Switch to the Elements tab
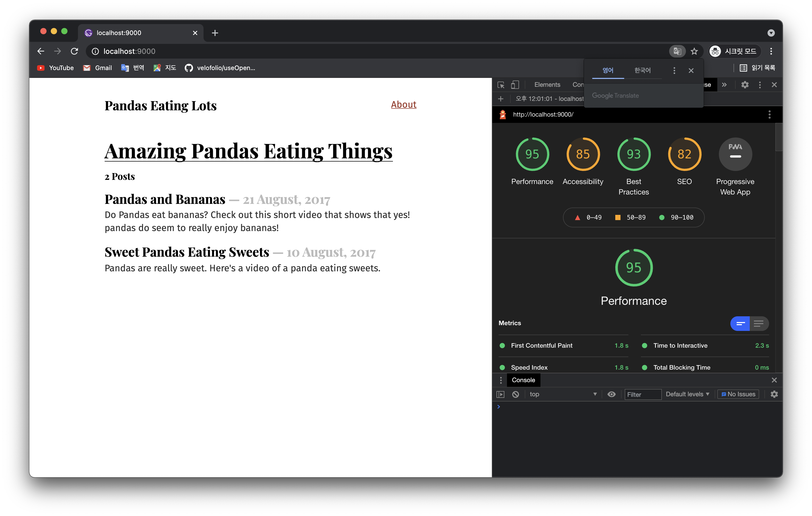Viewport: 812px width, 516px height. (547, 85)
